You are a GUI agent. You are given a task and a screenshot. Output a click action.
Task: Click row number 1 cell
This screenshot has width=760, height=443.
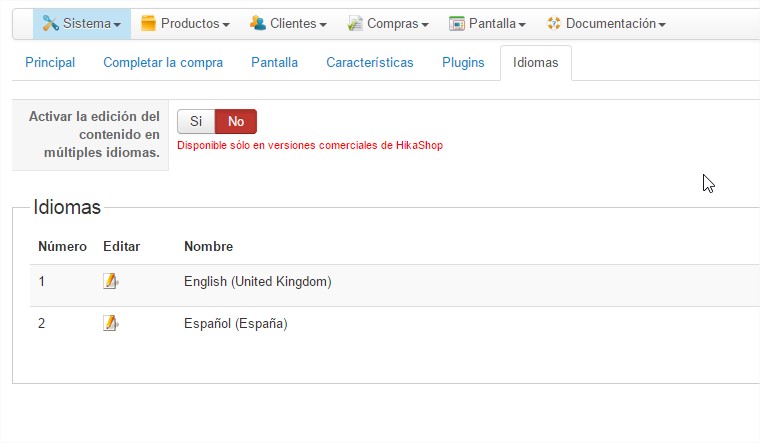coord(42,281)
